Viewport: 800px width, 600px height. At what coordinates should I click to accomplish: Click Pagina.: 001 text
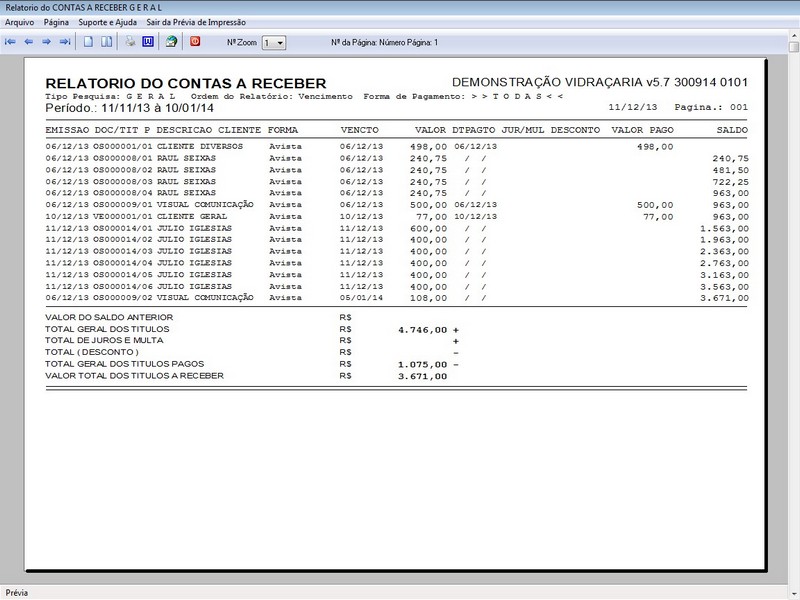(711, 107)
